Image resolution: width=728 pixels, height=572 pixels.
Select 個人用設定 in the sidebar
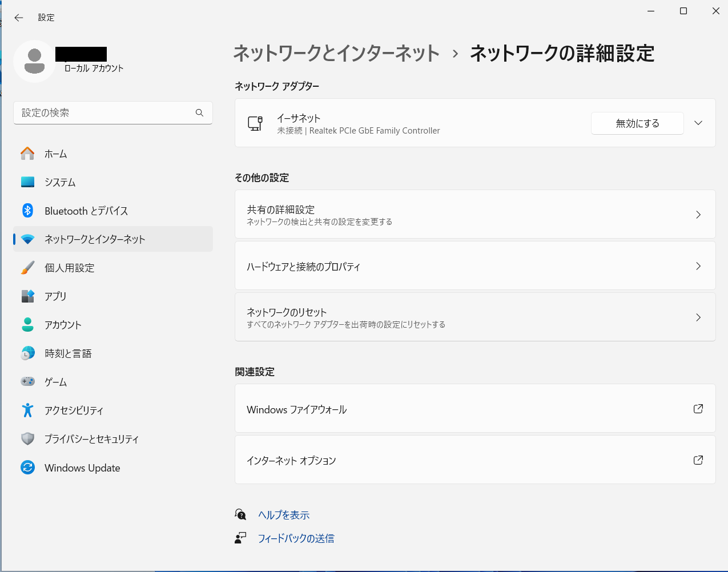pyautogui.click(x=69, y=268)
